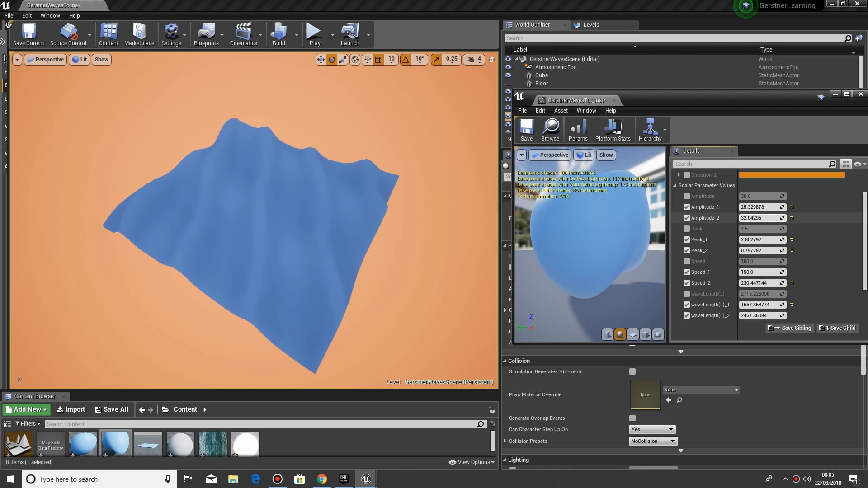Expand the Direction_2 parameter row
Screen dimensions: 868x488
tap(679, 174)
